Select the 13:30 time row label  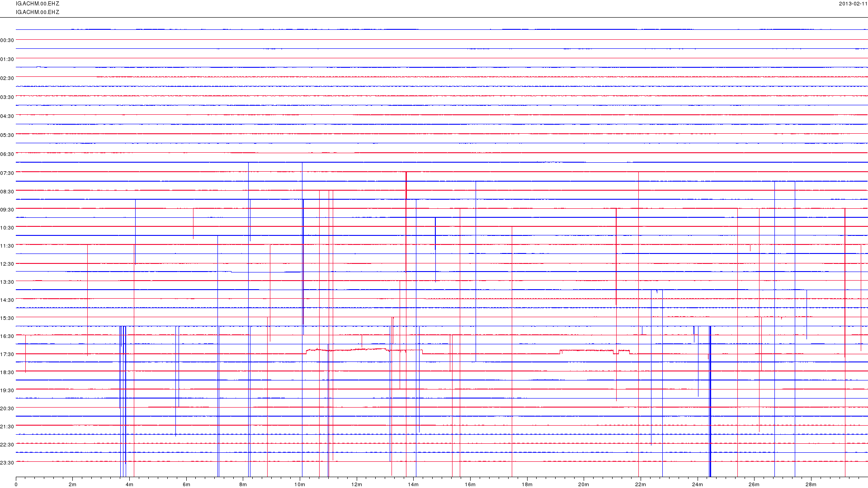7,282
